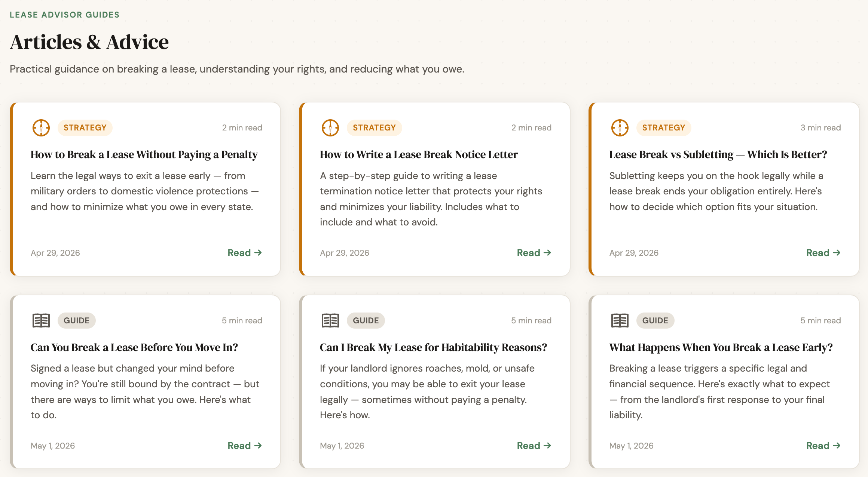Viewport: 868px width, 477px height.
Task: Select STRATEGY tag on Lease Break vs Subletting card
Action: (664, 128)
